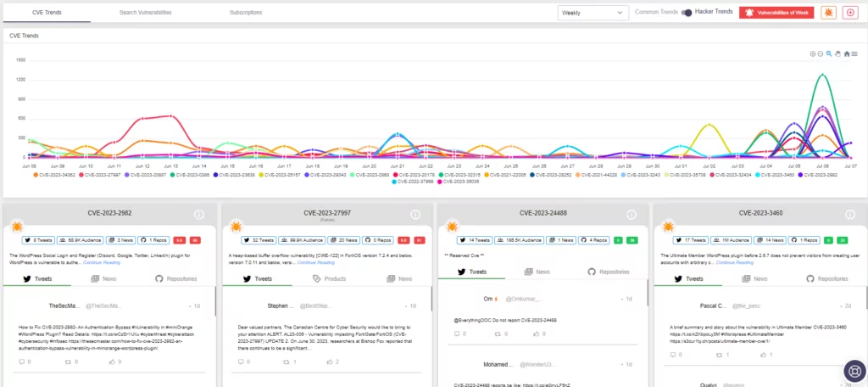This screenshot has width=868, height=387.
Task: Toggle CVE-2023-27997 legend series
Action: (x=100, y=175)
